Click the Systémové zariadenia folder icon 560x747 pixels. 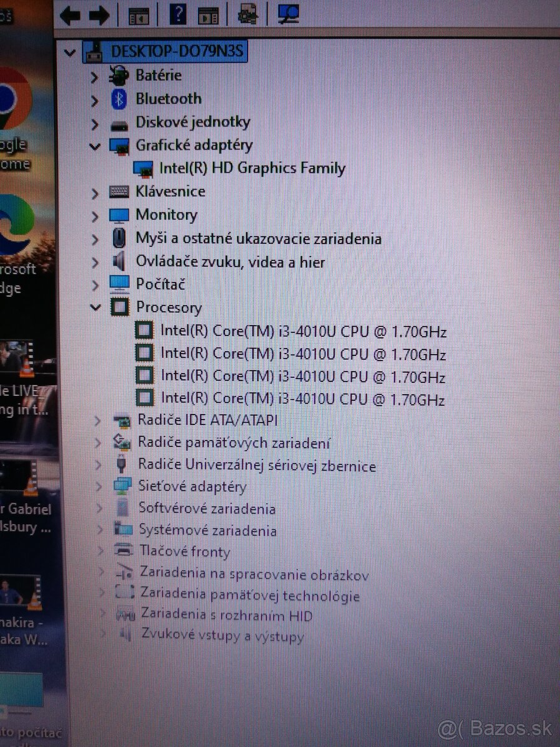[124, 530]
